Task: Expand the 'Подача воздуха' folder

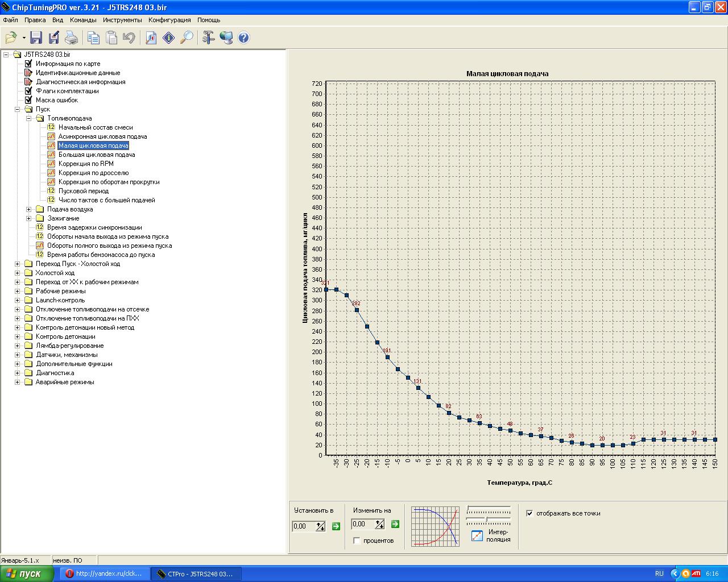Action: [28, 209]
